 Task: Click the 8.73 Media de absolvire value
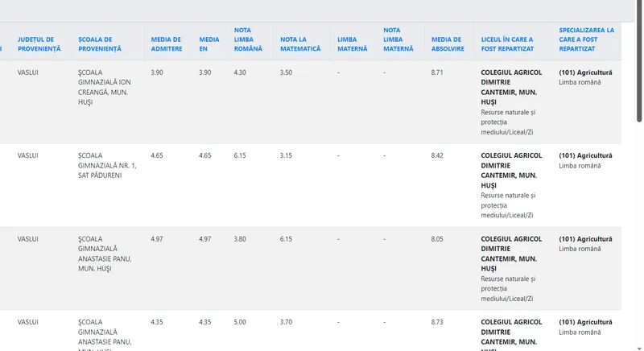(437, 322)
